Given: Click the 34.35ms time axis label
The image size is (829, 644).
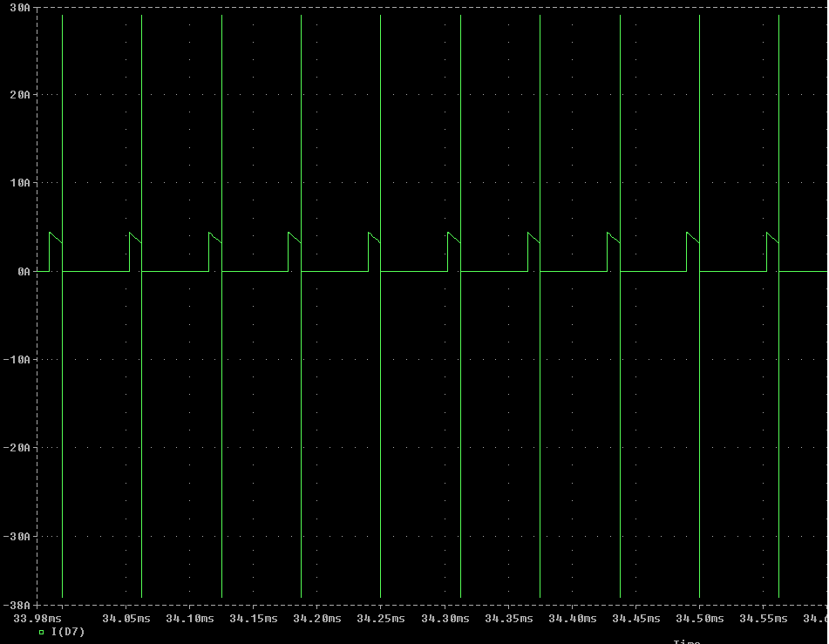Looking at the screenshot, I should (508, 618).
